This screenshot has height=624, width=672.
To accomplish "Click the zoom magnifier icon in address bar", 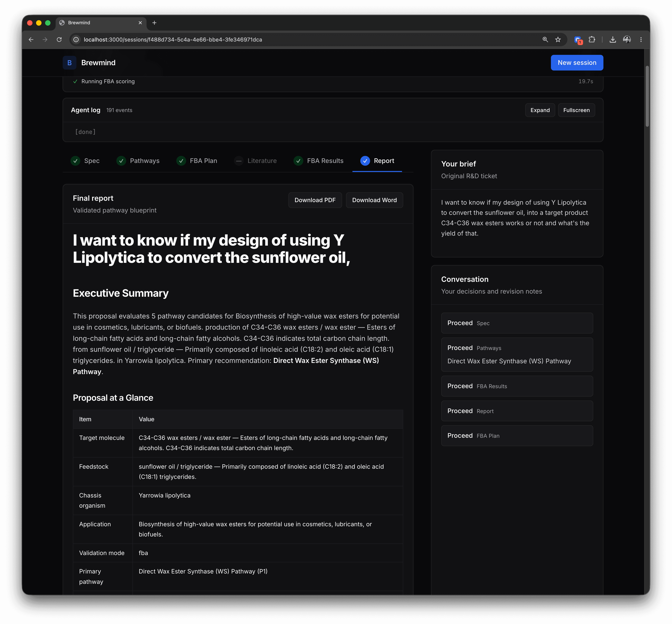I will (x=545, y=40).
